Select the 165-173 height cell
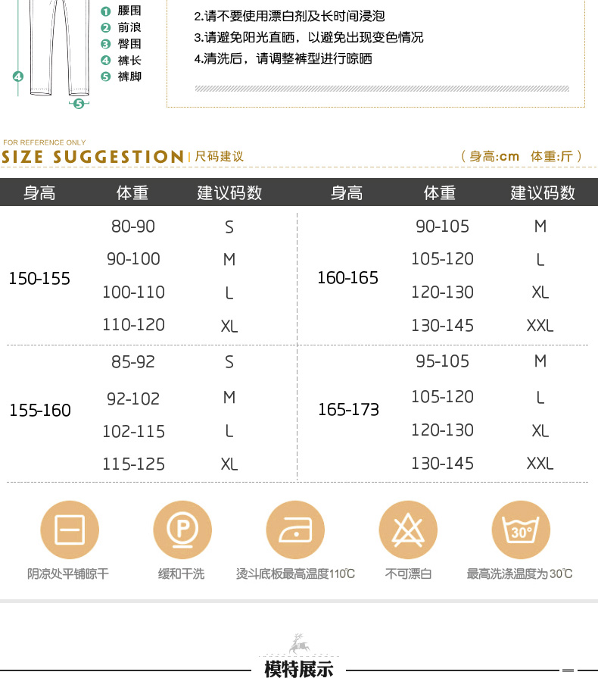 pos(348,410)
